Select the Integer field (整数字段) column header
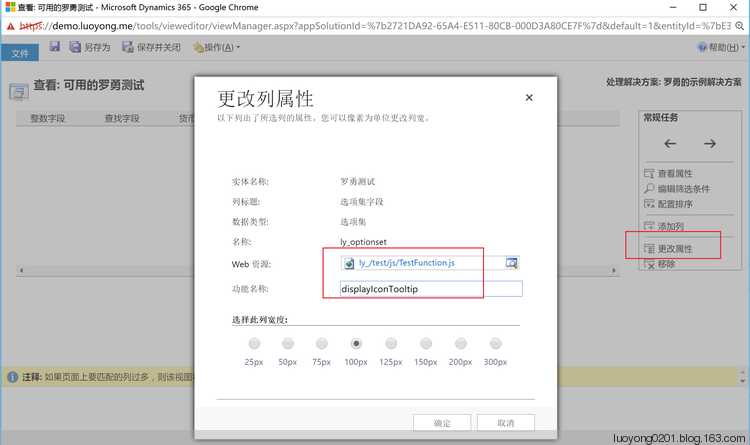The height and width of the screenshot is (445, 750). point(48,118)
